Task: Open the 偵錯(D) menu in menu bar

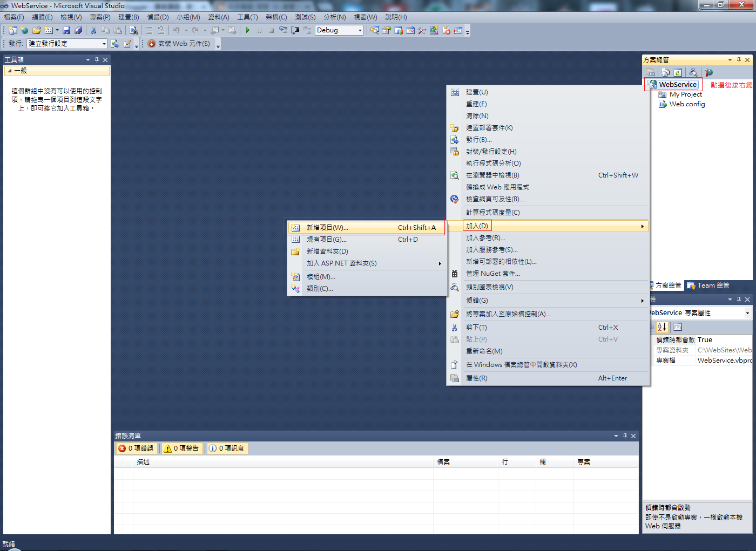Action: [158, 17]
